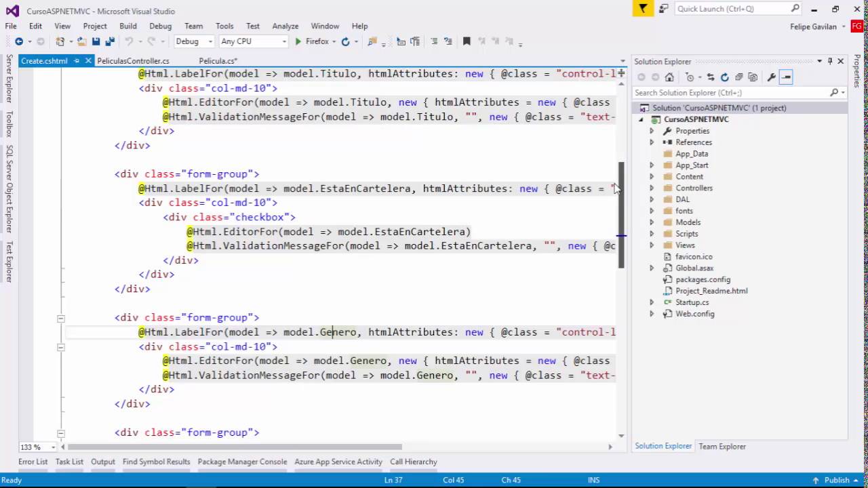Expand the References node
The image size is (868, 488).
[652, 142]
